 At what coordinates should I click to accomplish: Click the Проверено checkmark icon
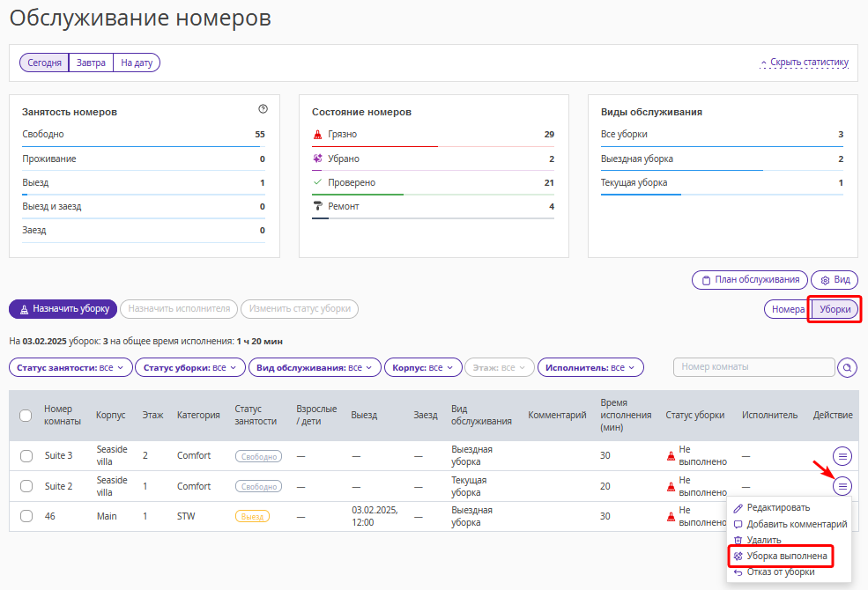click(318, 182)
